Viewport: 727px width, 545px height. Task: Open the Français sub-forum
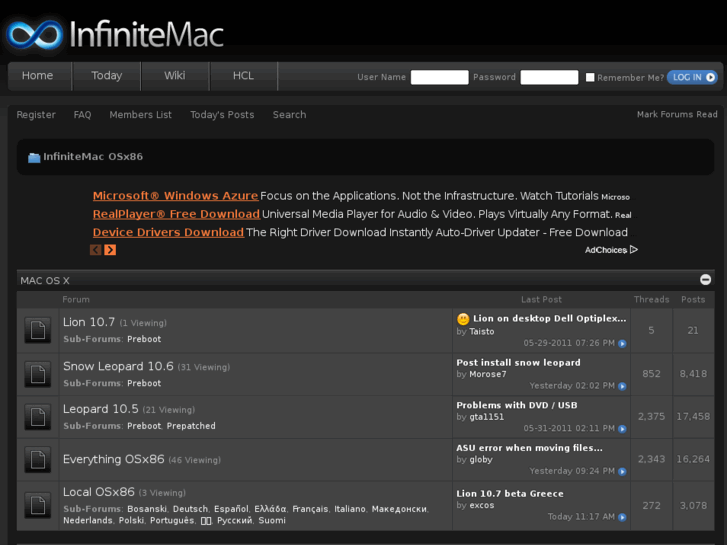pos(310,509)
